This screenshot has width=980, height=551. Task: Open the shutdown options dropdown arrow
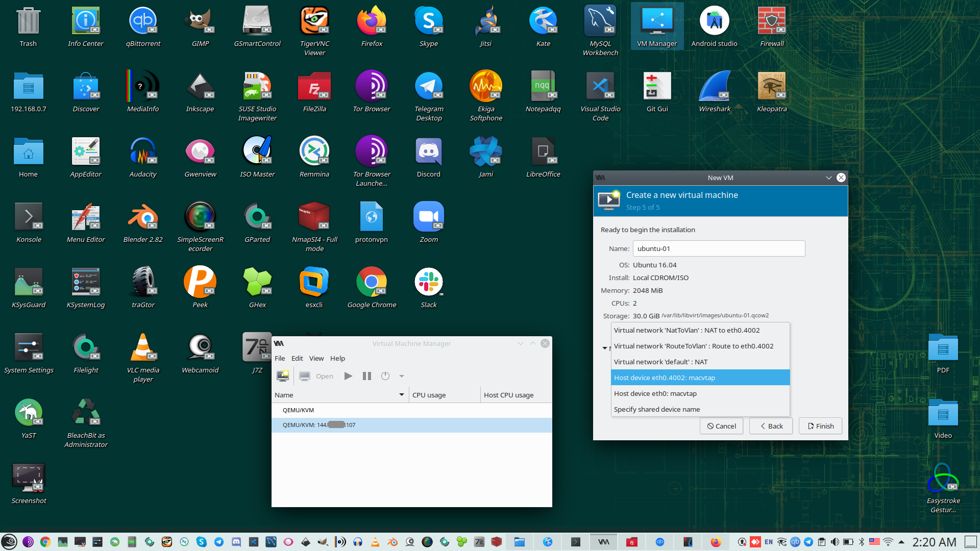click(x=402, y=376)
